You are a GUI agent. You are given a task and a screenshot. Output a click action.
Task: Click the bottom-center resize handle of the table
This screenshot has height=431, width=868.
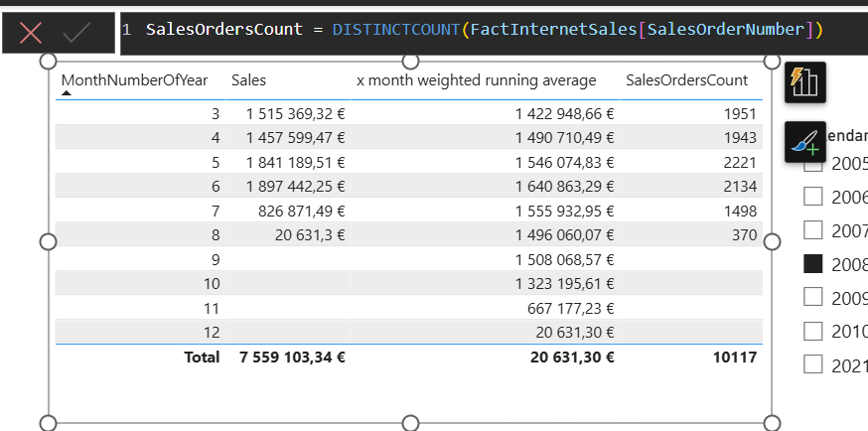tap(409, 423)
